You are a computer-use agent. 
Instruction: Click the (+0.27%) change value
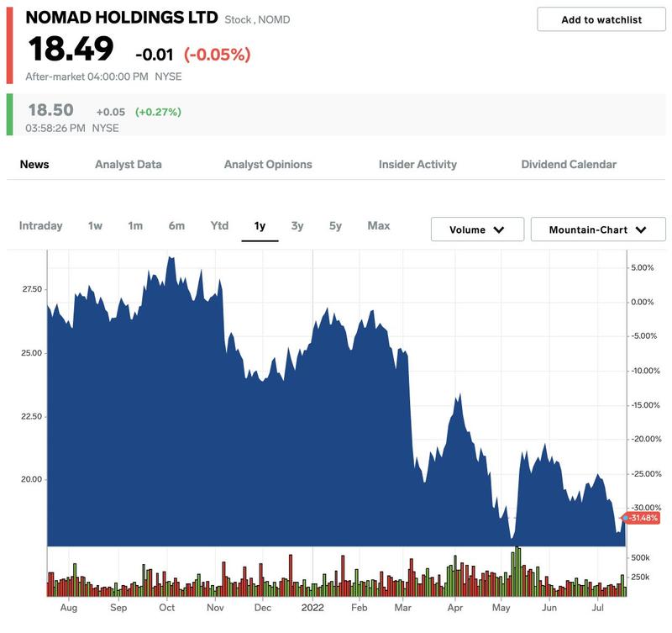coord(158,112)
